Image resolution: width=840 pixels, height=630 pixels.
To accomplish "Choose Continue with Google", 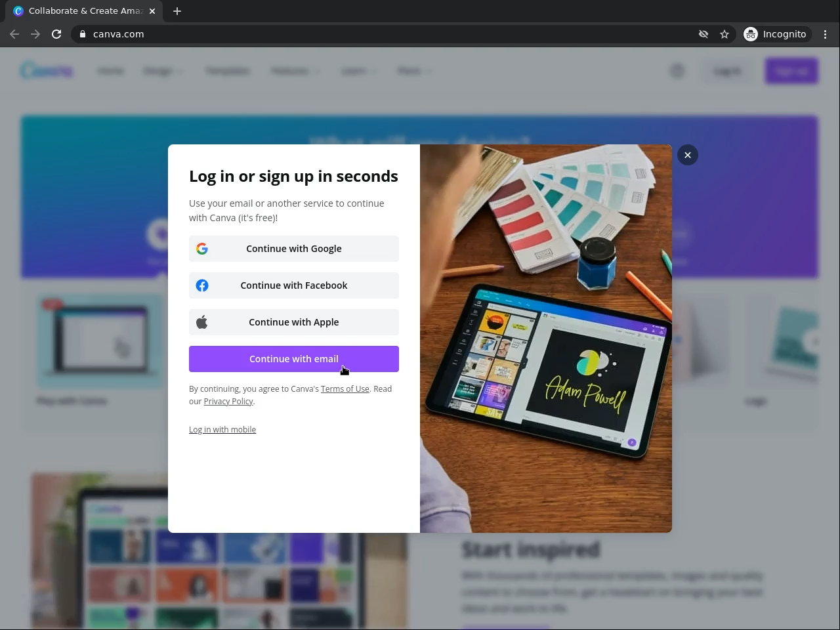I will [294, 249].
